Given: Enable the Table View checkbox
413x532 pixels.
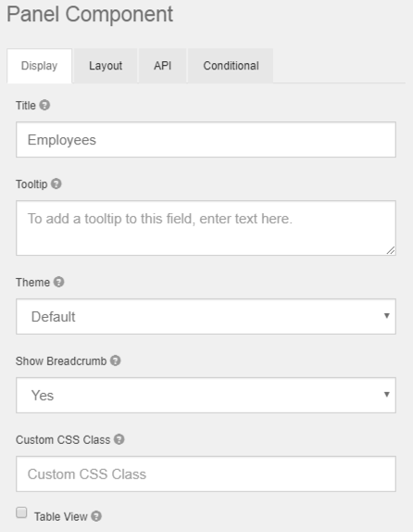Looking at the screenshot, I should (x=21, y=513).
